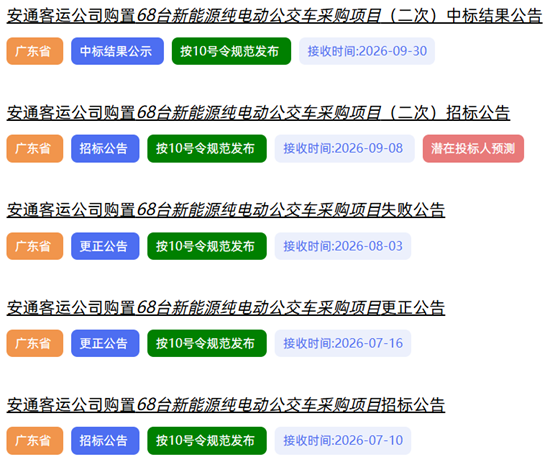This screenshot has width=550, height=462.
Task: Click 更正公告 tag in the 2026-07-16 row
Action: coord(105,343)
